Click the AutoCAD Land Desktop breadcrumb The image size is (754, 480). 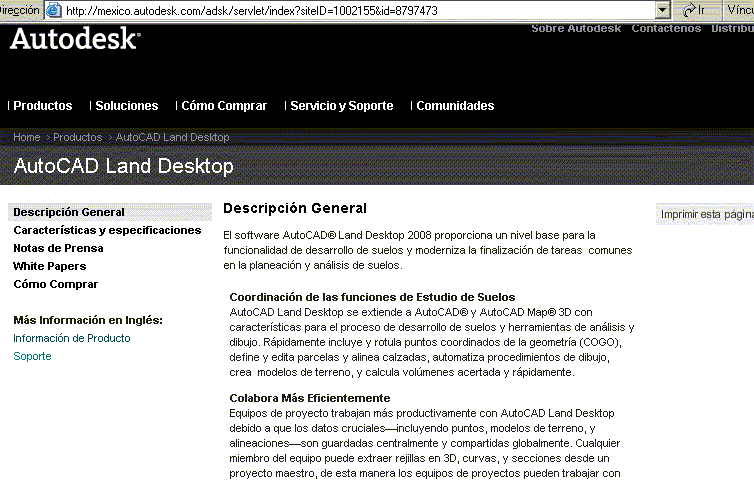[172, 137]
